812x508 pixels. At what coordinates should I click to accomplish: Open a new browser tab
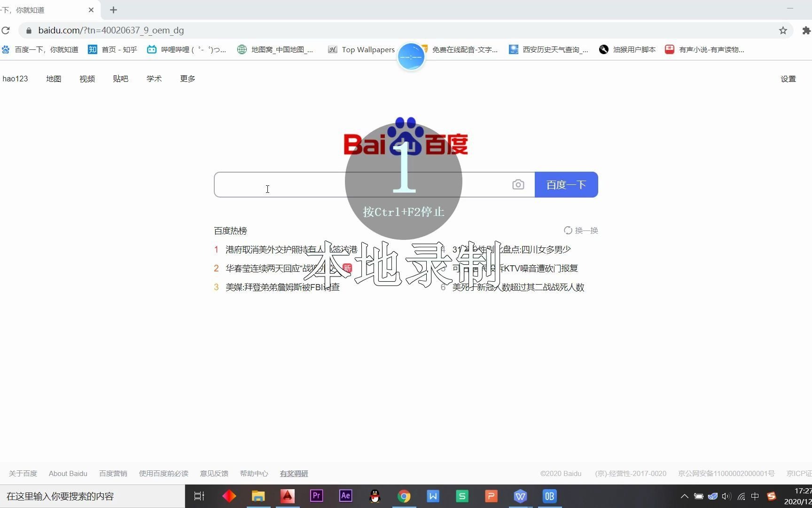[x=113, y=10]
